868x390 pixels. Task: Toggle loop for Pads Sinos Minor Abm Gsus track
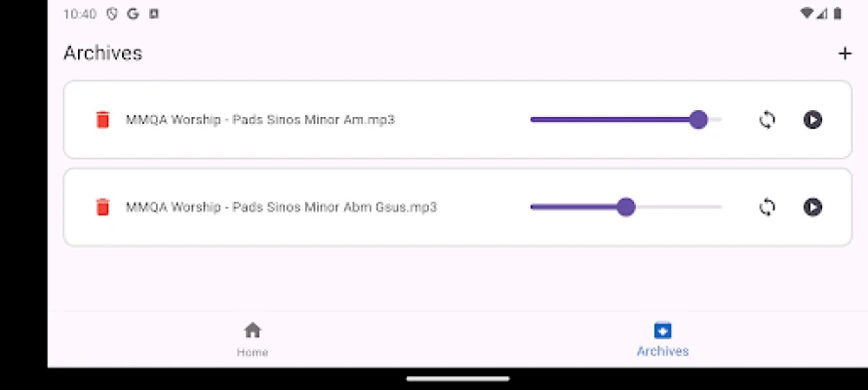(x=768, y=207)
